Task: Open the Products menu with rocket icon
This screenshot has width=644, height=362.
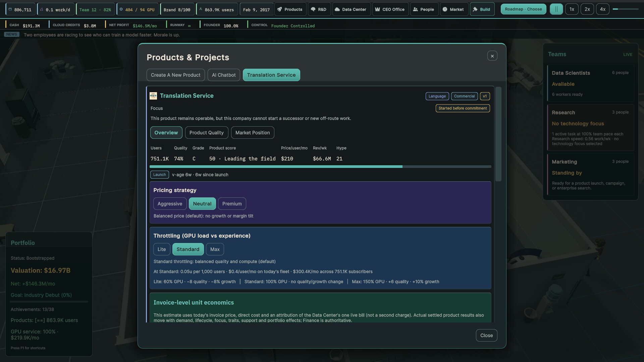Action: (290, 9)
